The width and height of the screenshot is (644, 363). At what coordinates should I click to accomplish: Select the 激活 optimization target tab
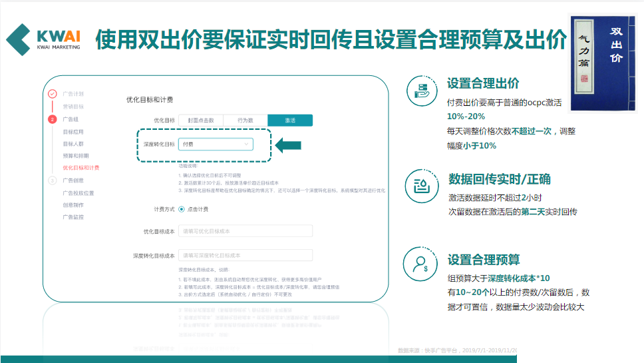coord(290,121)
